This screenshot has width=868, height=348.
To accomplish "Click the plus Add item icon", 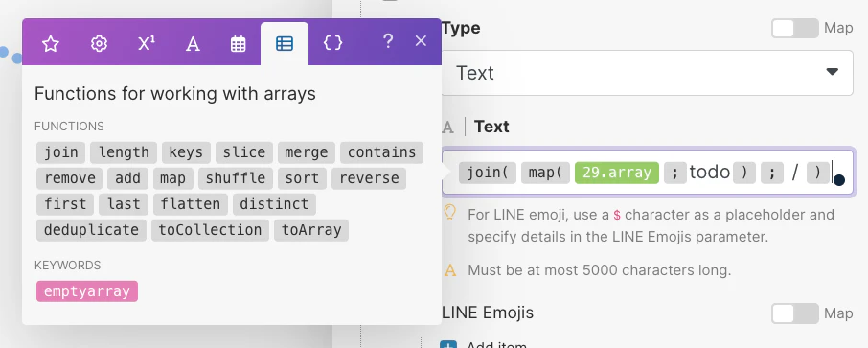I will pos(447,345).
